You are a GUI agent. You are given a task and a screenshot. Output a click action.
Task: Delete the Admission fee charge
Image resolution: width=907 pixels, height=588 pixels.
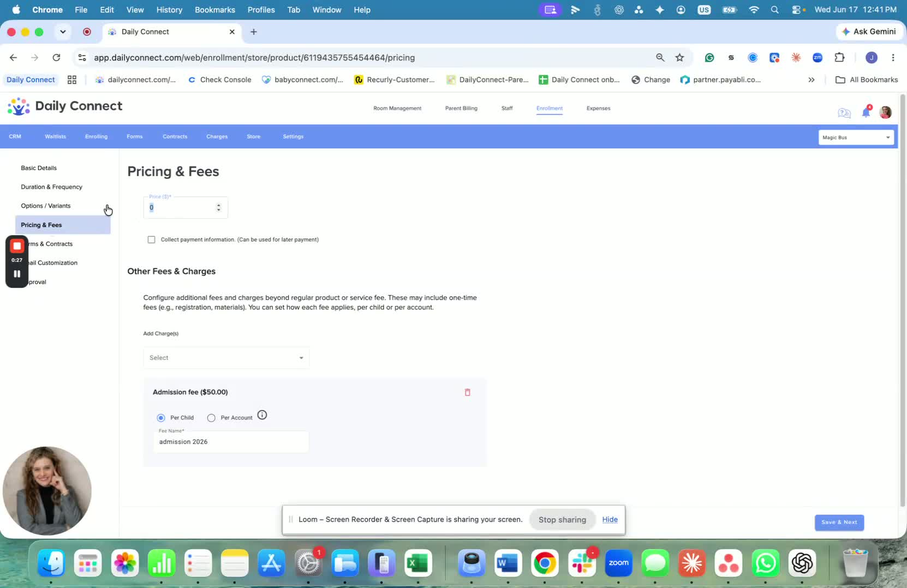[x=467, y=392]
